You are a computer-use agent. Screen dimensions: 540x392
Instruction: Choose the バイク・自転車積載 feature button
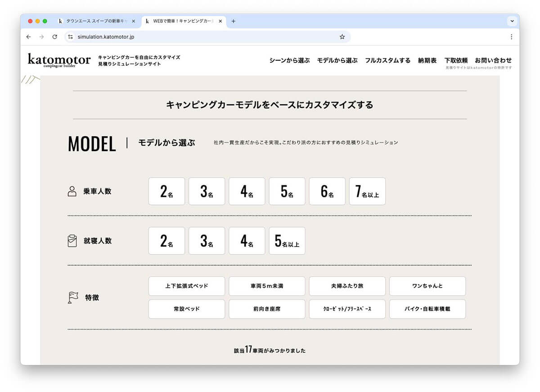coord(427,309)
